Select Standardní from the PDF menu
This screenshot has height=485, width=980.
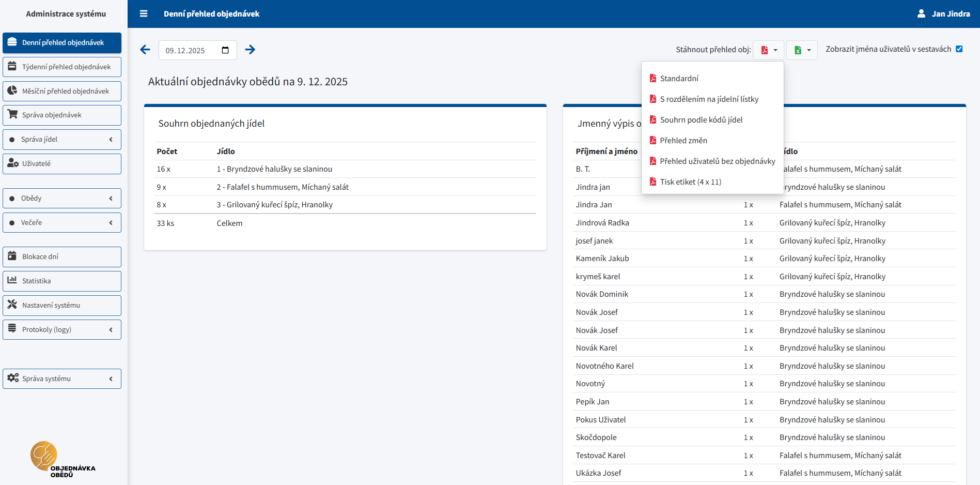point(679,79)
